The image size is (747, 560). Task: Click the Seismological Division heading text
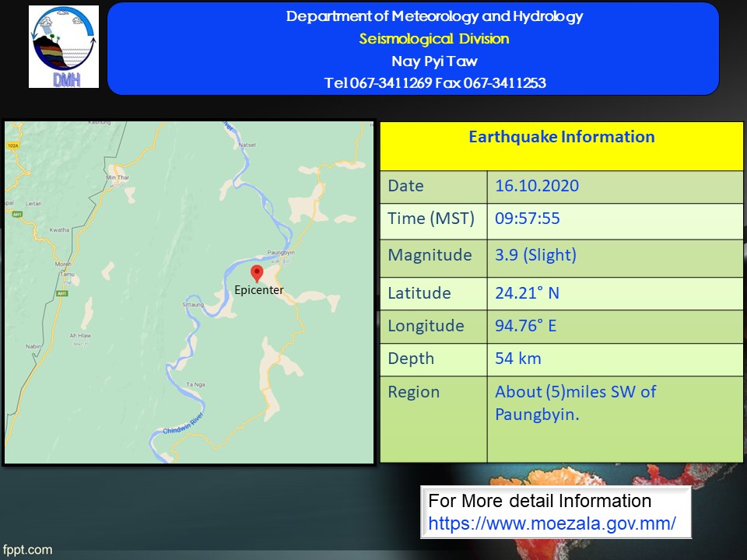[433, 39]
